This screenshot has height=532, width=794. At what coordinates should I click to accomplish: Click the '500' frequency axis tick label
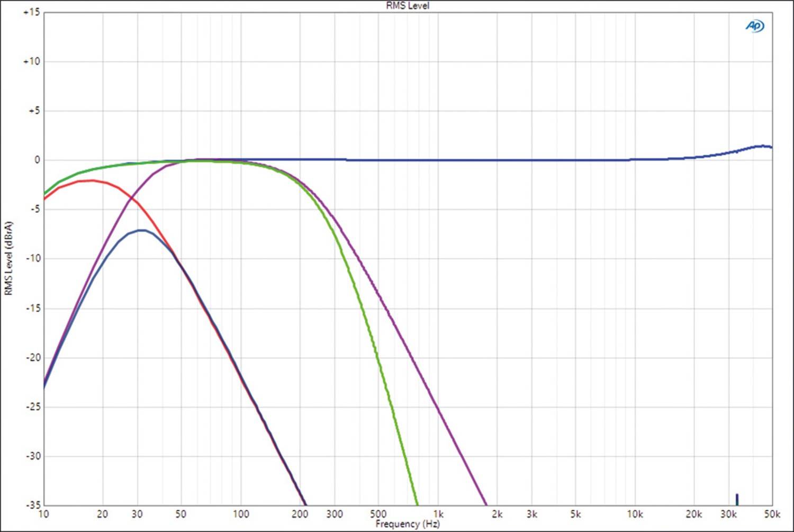[x=378, y=514]
